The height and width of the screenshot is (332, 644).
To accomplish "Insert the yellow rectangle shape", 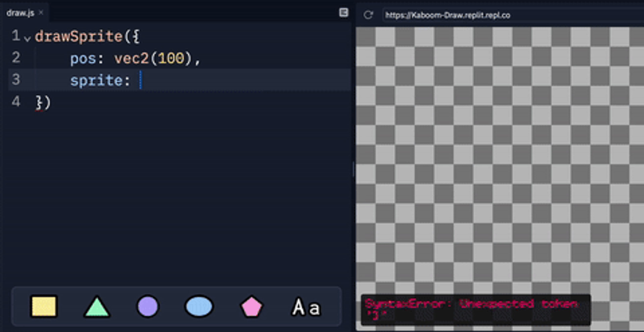I will point(44,306).
